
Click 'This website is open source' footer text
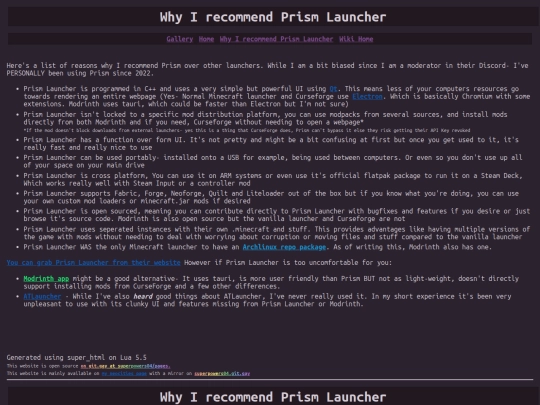click(x=42, y=366)
